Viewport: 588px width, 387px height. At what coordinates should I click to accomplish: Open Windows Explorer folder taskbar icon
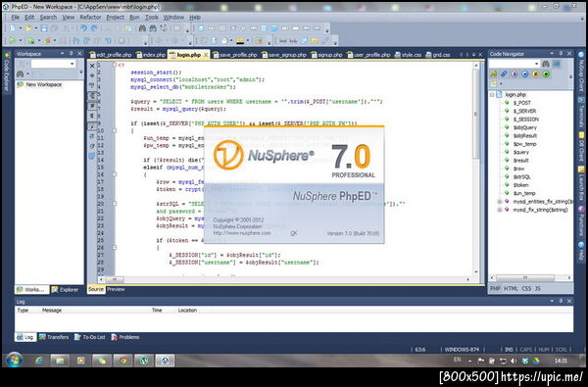click(x=60, y=361)
